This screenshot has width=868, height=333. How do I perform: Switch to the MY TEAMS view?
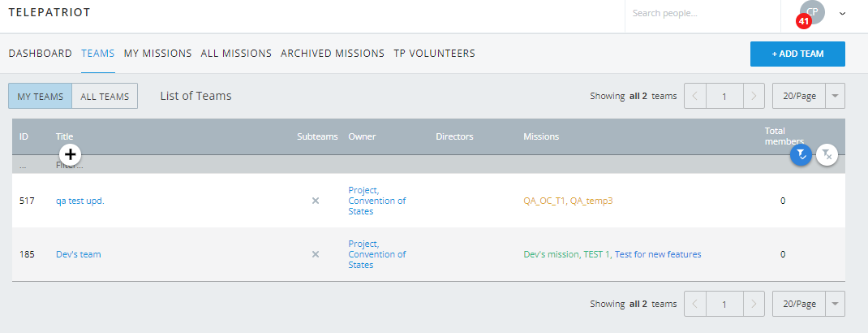pos(41,96)
